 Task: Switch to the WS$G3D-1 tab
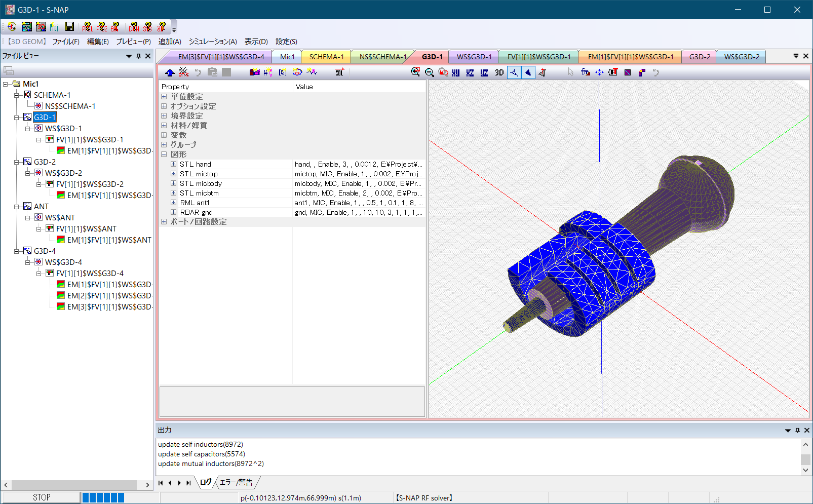tap(474, 57)
